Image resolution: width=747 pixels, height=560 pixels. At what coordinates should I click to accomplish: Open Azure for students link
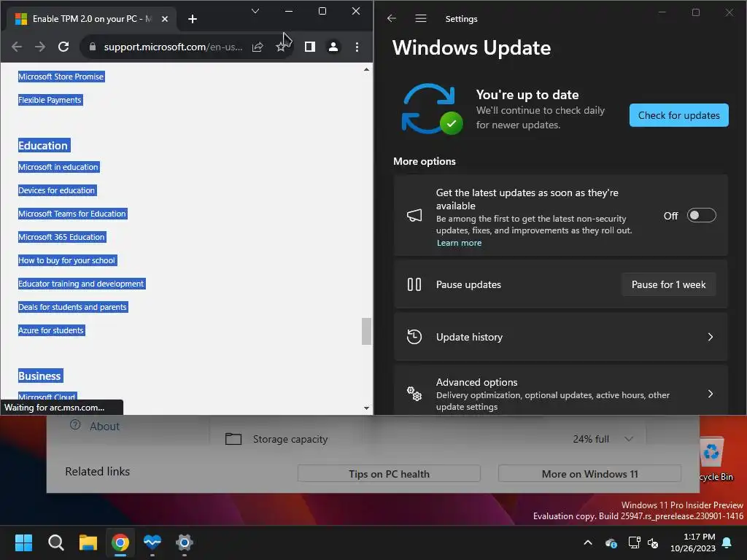coord(52,330)
